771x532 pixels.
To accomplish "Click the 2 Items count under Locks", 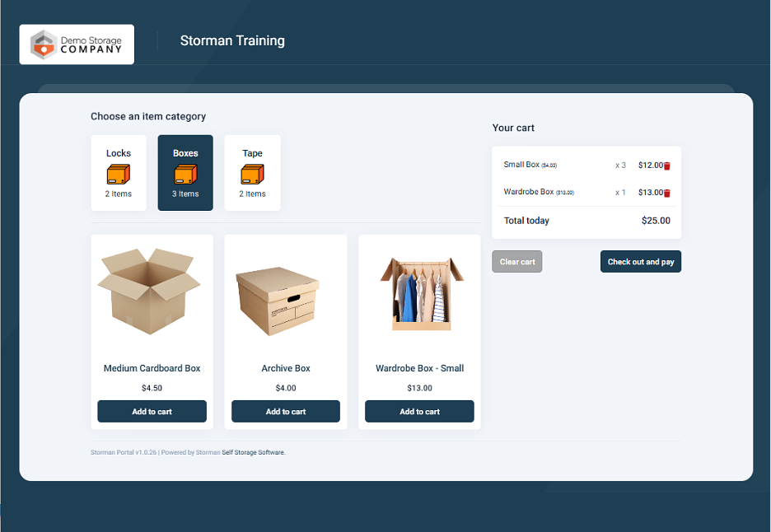I will click(119, 194).
